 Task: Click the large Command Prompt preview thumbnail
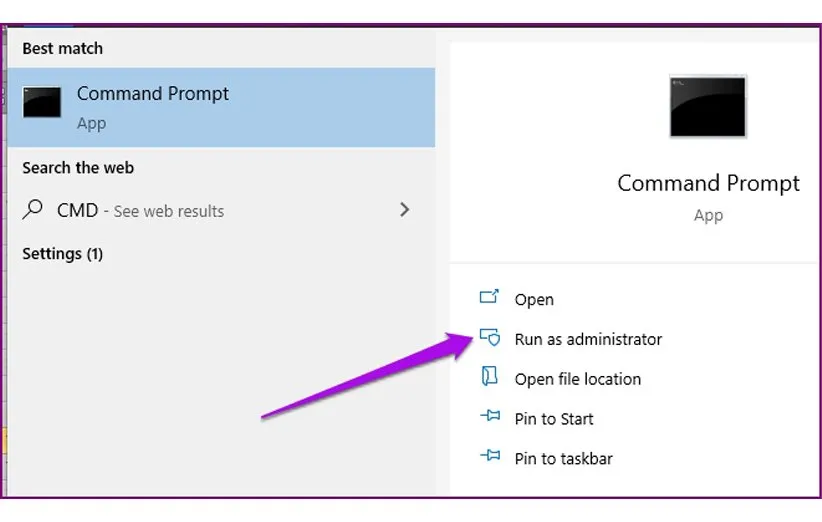pyautogui.click(x=708, y=106)
